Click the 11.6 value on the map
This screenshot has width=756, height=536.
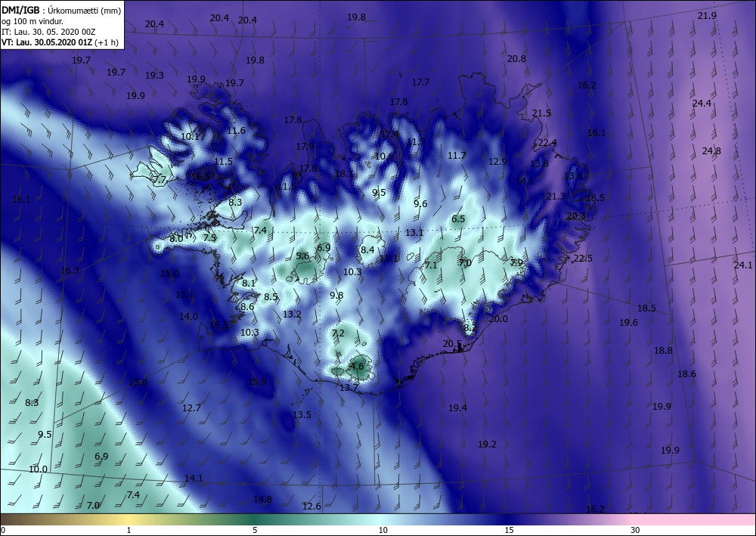click(x=236, y=131)
